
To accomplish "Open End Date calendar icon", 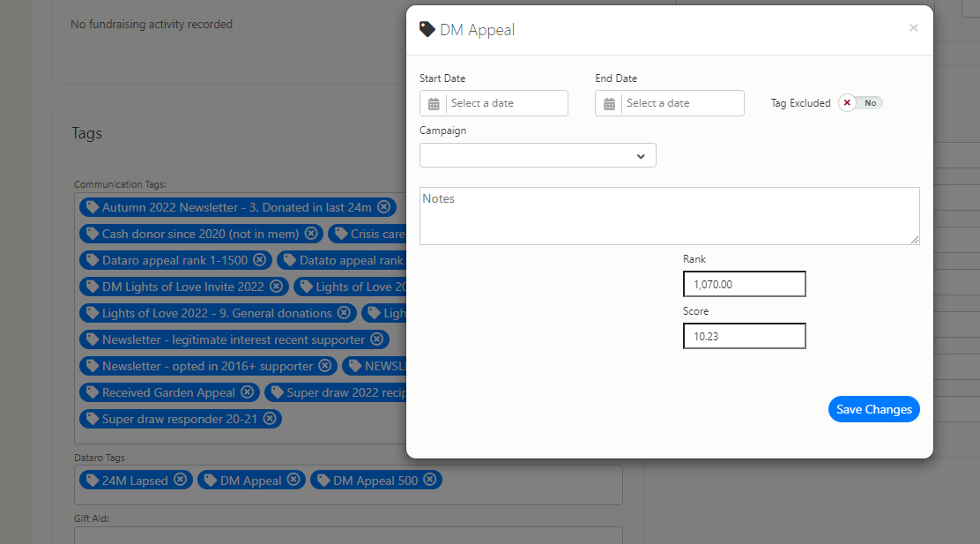I will click(609, 104).
